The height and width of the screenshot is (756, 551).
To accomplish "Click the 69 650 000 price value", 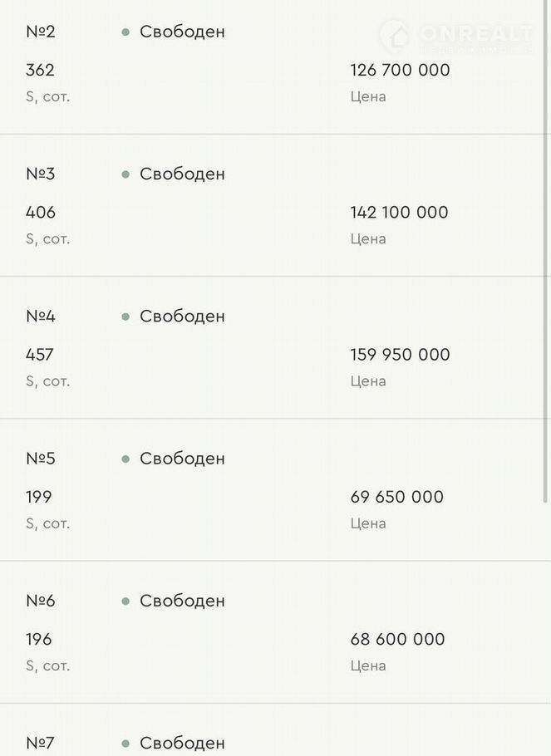I will point(396,497).
